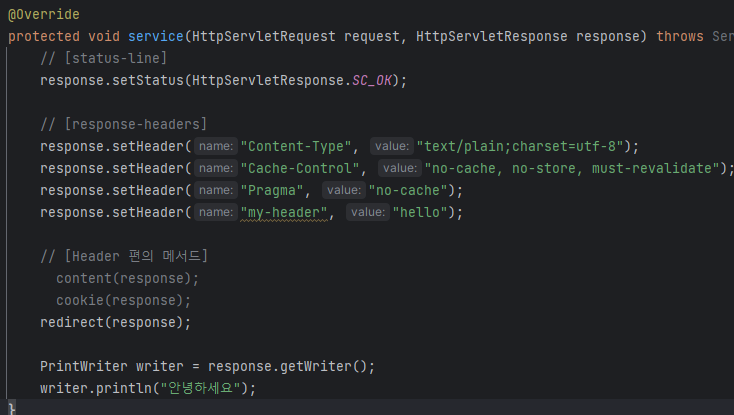Click the PrintWriter type name

coord(84,366)
